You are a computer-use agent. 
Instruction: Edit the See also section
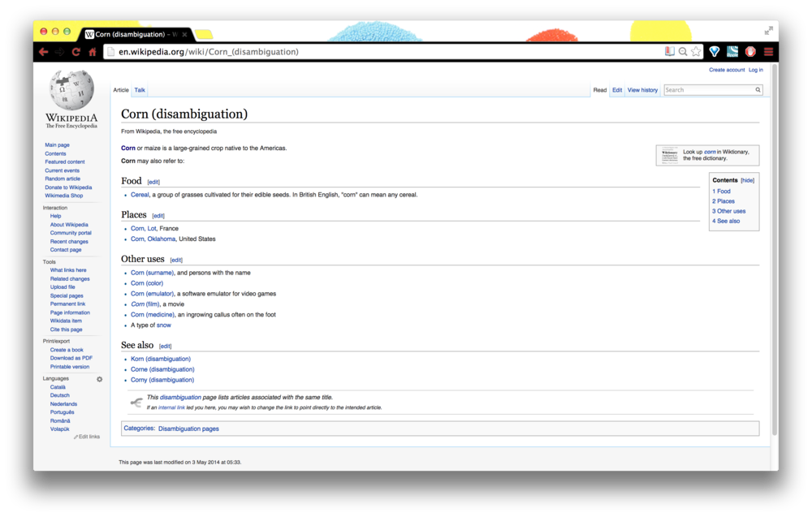pyautogui.click(x=165, y=347)
